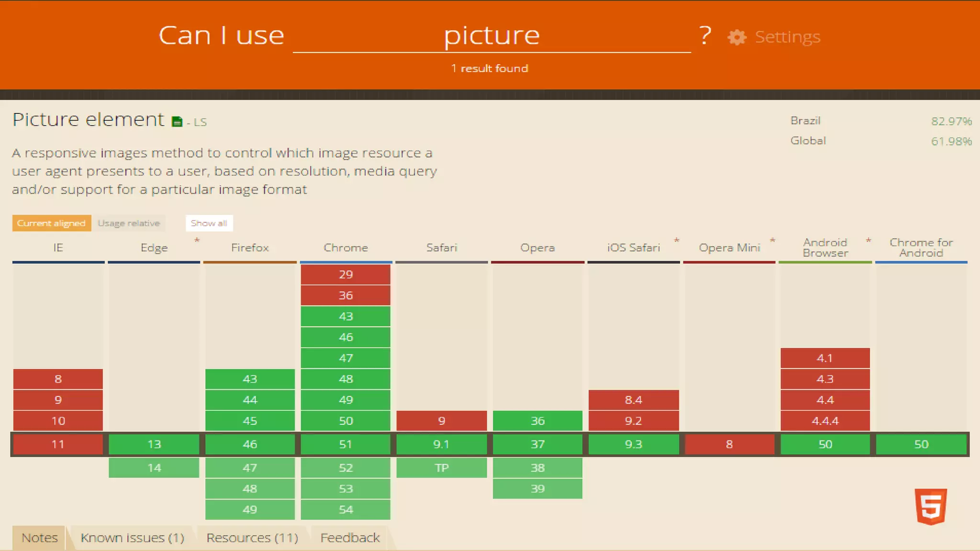980x551 pixels.
Task: Click the asterisk beside Opera Mini
Action: point(772,240)
